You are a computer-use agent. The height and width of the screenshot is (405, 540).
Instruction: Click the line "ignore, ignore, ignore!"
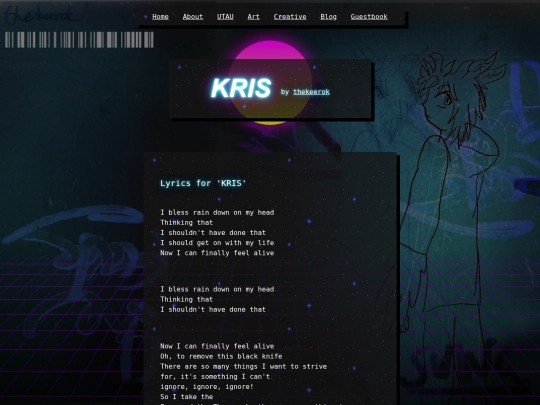(x=207, y=386)
